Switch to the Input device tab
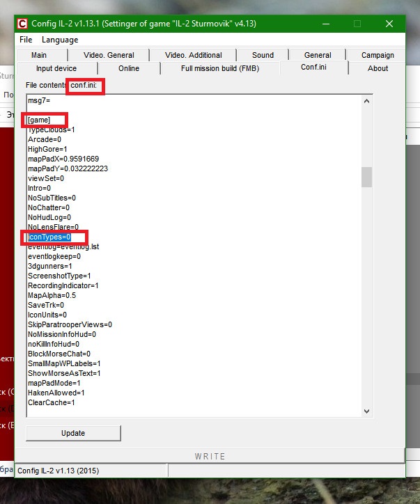Image resolution: width=420 pixels, height=504 pixels. [56, 68]
